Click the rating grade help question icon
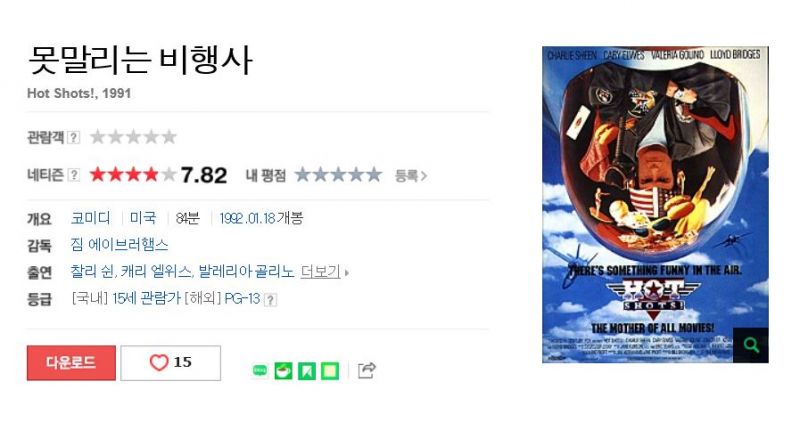Image resolution: width=800 pixels, height=422 pixels. point(270,300)
